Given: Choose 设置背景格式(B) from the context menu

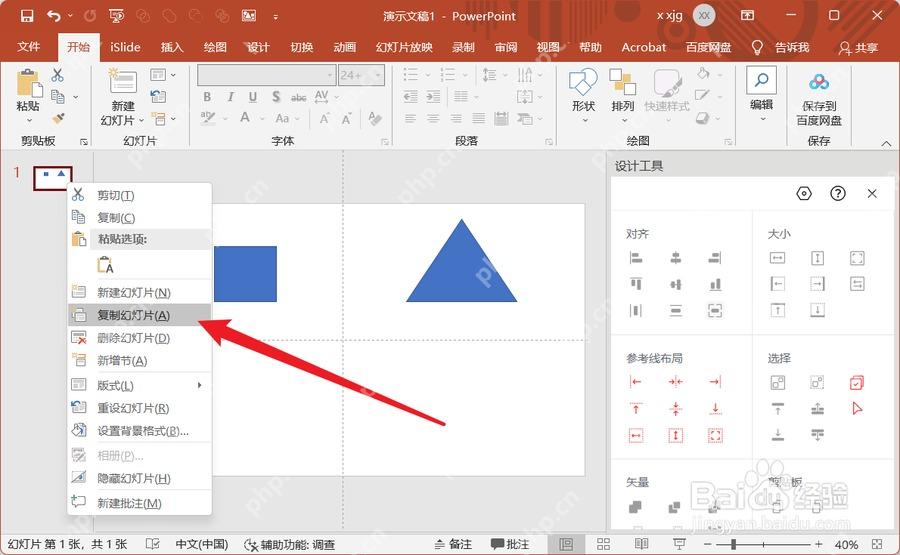Looking at the screenshot, I should (x=140, y=430).
